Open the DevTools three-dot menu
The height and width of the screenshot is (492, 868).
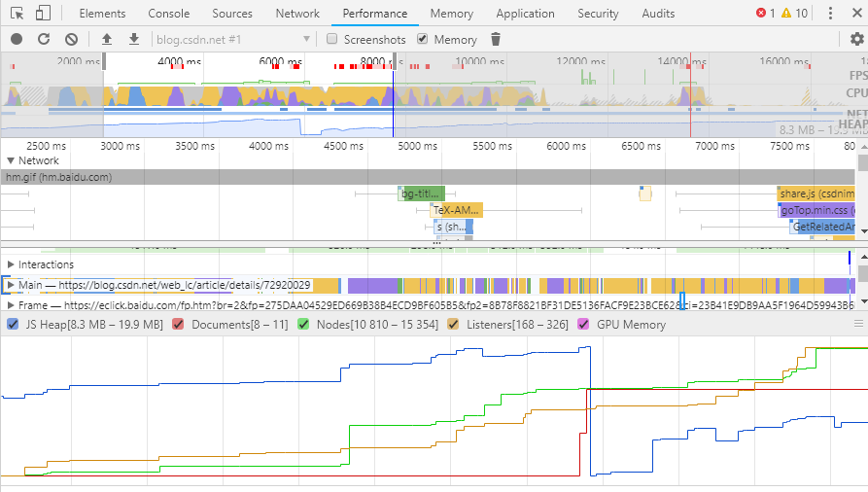(830, 14)
